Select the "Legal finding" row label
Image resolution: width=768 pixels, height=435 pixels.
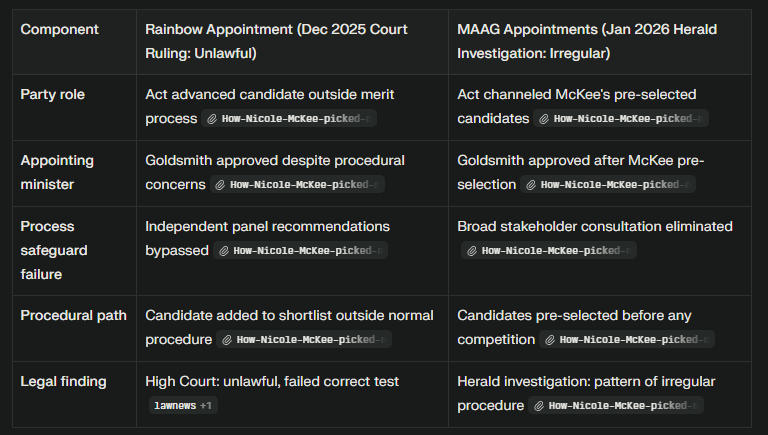click(63, 382)
